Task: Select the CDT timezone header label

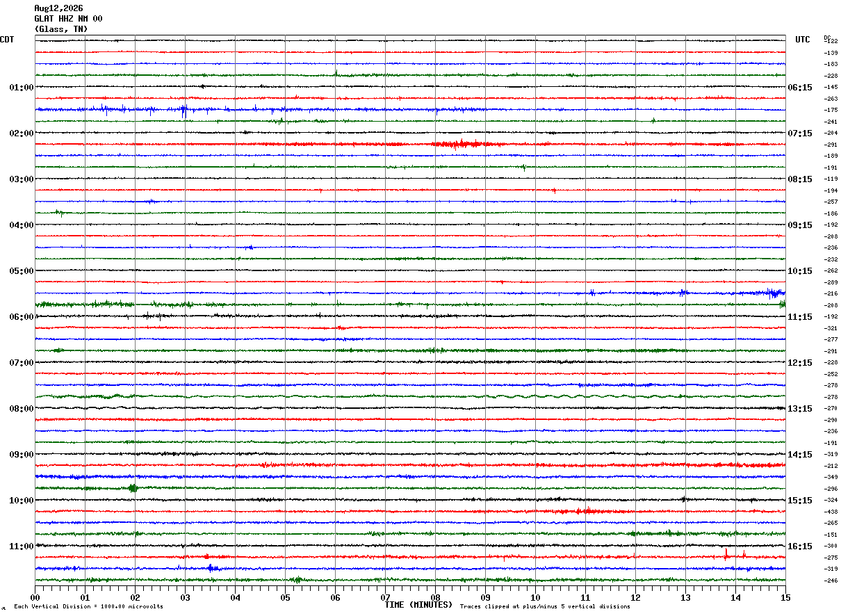Action: 7,40
